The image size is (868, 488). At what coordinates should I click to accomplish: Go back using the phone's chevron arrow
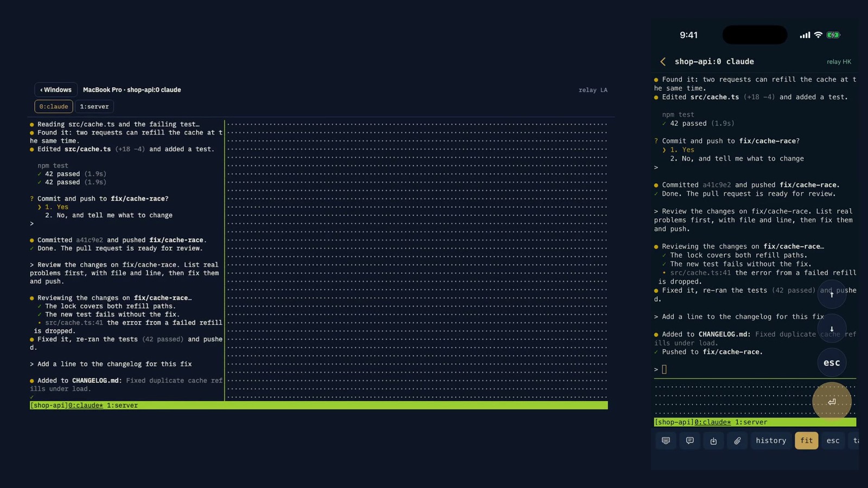pos(662,62)
